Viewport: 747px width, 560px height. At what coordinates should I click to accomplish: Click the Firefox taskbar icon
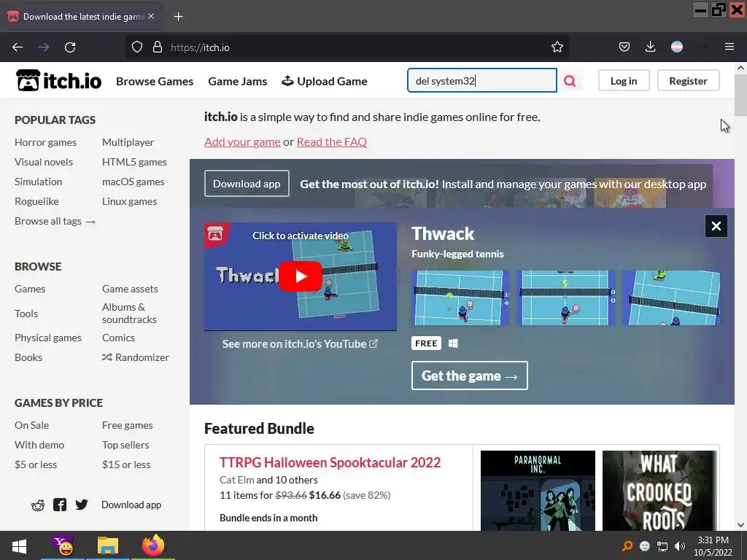click(x=153, y=545)
